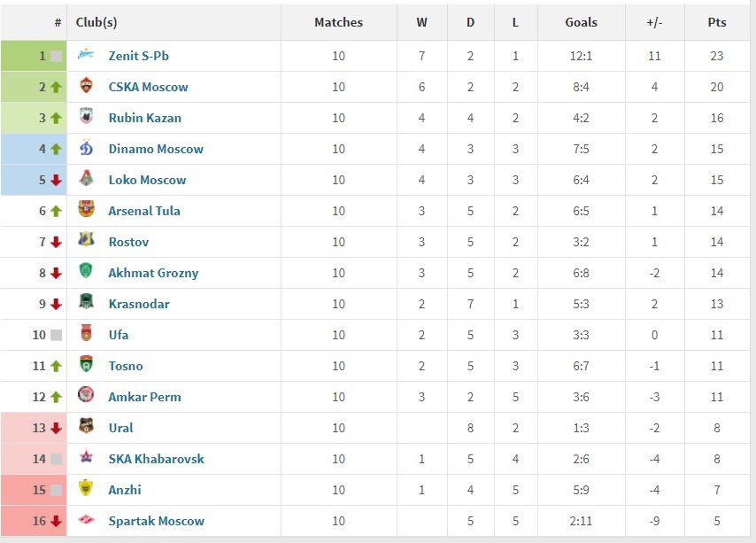756x543 pixels.
Task: Click the red down arrow beside position 16
Action: coord(56,521)
